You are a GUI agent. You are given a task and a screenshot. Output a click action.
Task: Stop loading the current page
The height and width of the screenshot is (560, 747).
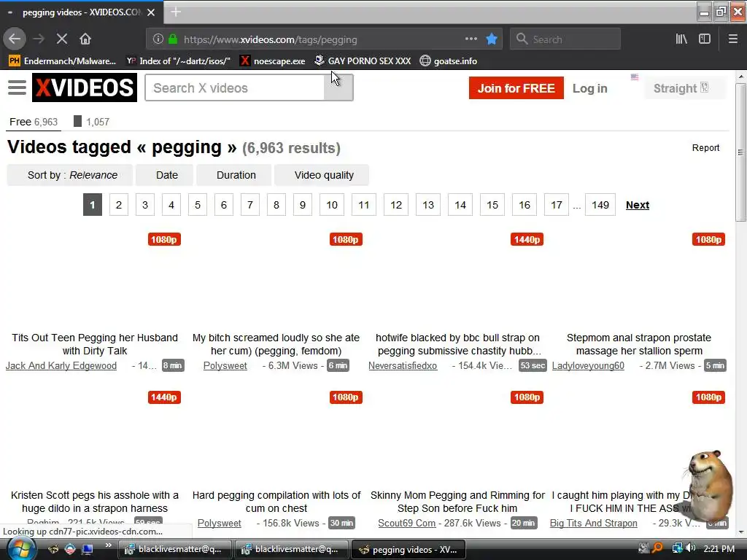pos(62,39)
